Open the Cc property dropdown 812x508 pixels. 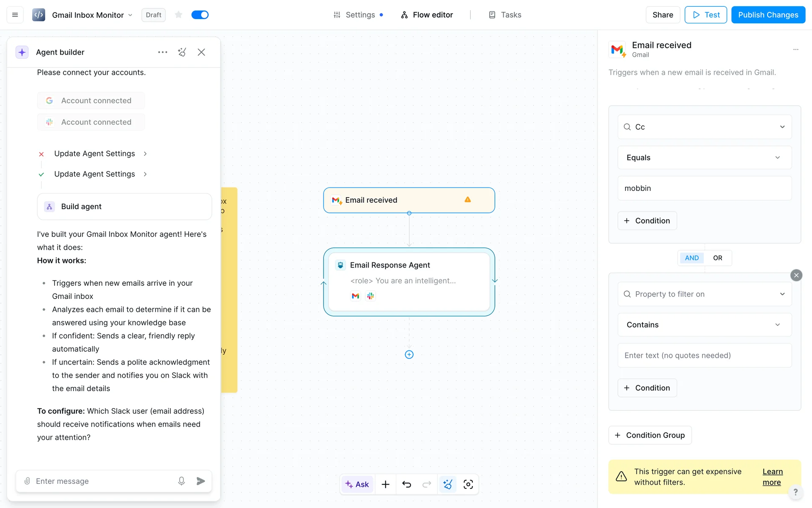tap(704, 127)
